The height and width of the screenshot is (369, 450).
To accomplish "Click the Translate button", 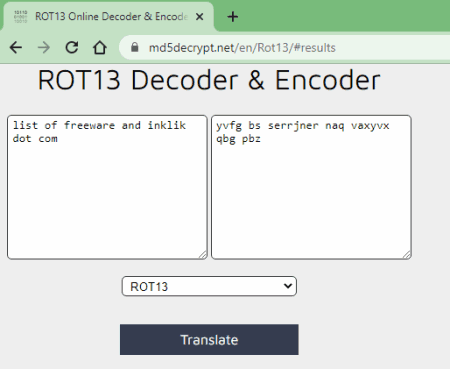I will [x=209, y=340].
